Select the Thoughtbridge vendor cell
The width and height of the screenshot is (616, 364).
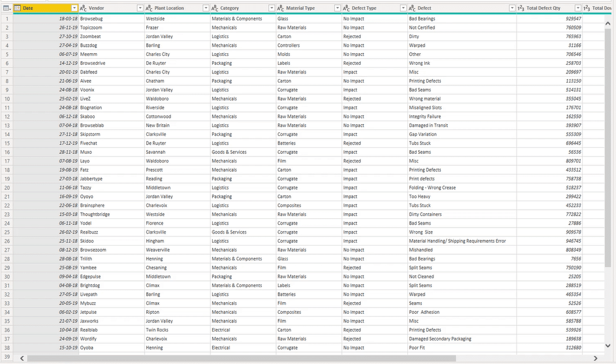(112, 214)
